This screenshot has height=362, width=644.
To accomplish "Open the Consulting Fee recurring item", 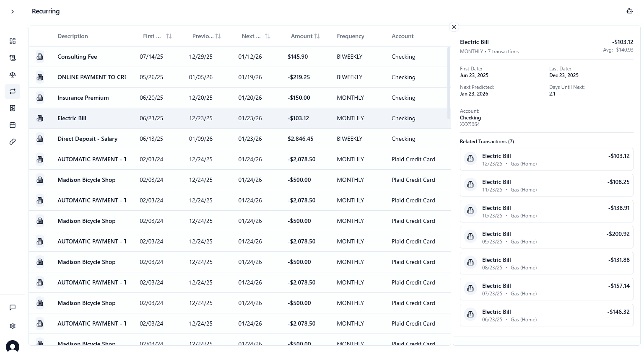I will [x=168, y=57].
